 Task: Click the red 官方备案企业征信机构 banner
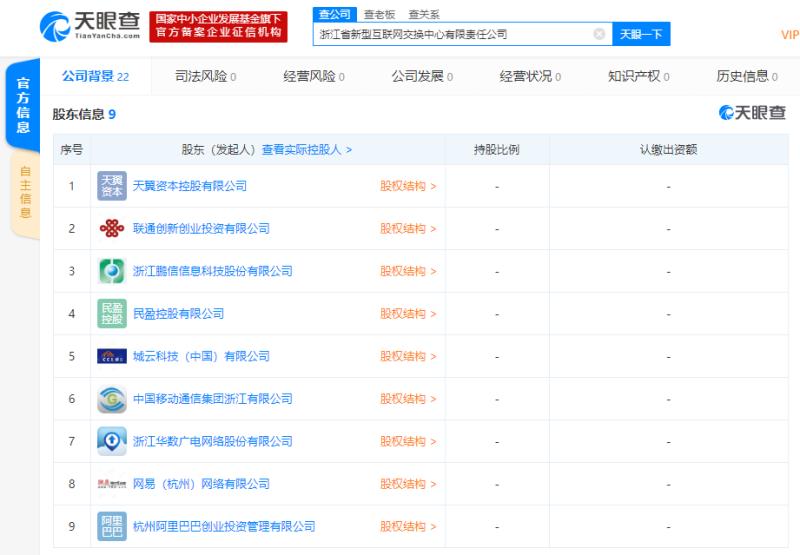pos(218,27)
